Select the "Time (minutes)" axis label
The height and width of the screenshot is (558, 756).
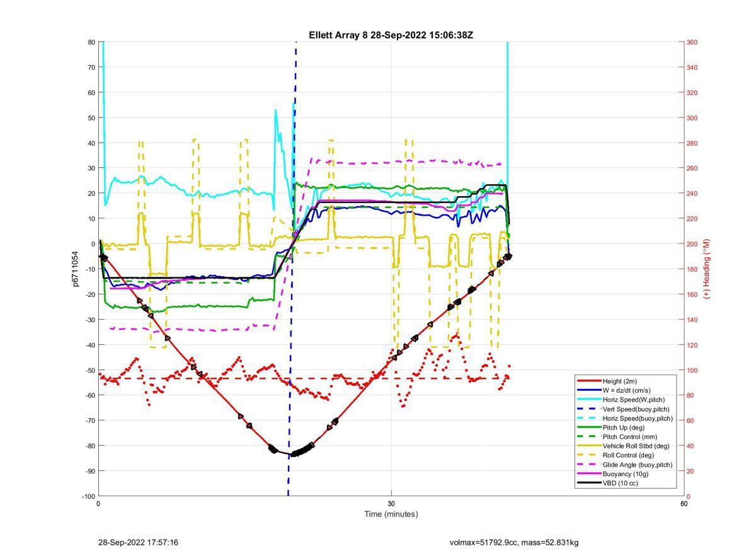tap(391, 514)
